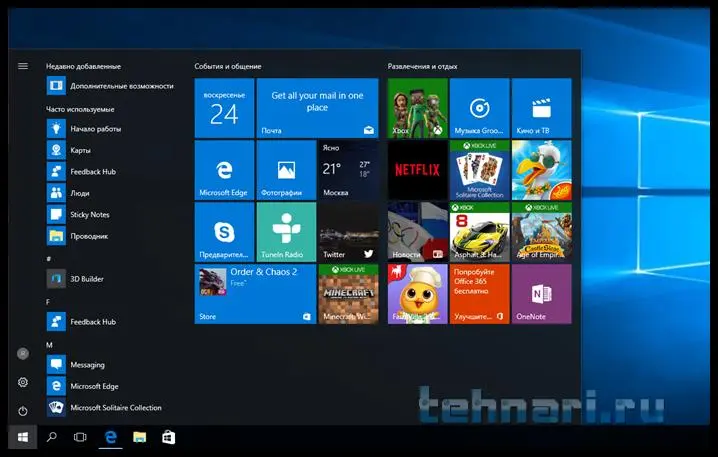Open the Microsoft Solitaire Collection tile
This screenshot has width=718, height=457.
pos(479,170)
